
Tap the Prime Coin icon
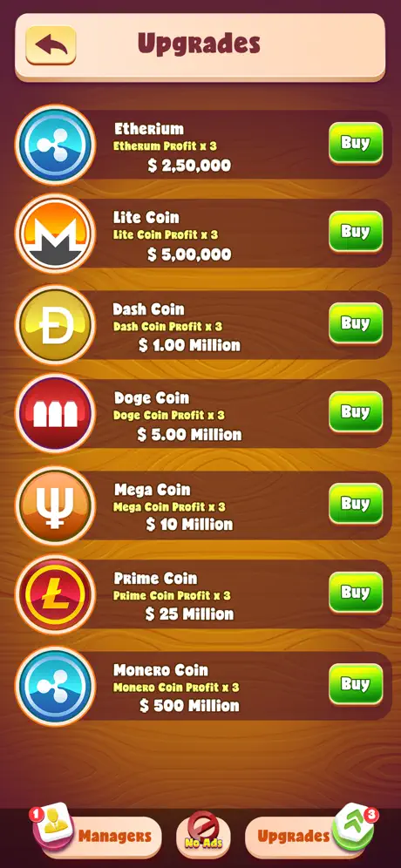pos(55,594)
